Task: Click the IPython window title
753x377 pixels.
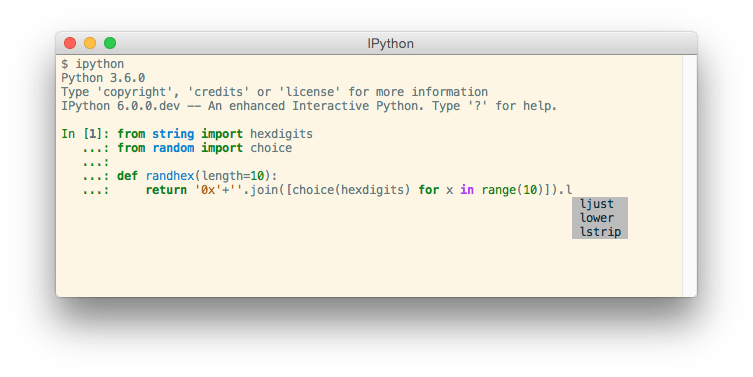Action: click(x=390, y=44)
